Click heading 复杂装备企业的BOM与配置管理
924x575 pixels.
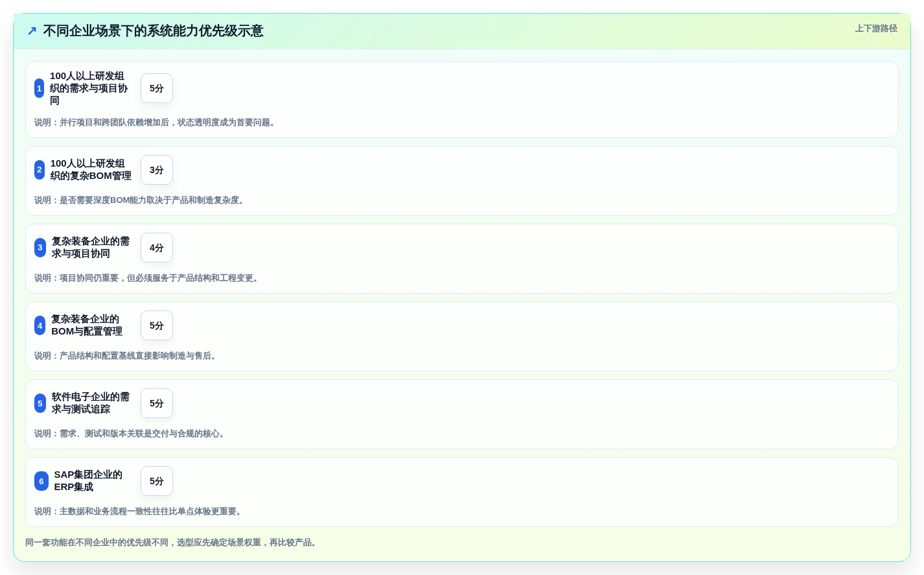87,325
